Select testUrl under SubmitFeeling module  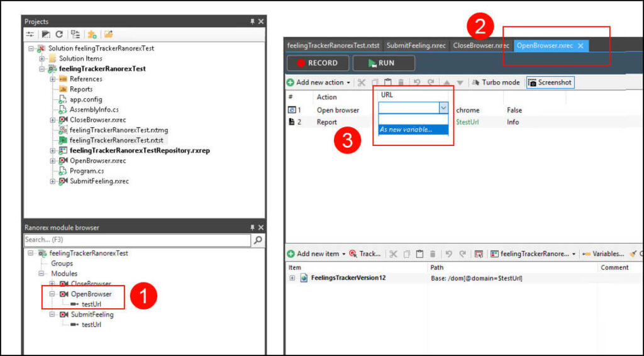[x=91, y=325]
